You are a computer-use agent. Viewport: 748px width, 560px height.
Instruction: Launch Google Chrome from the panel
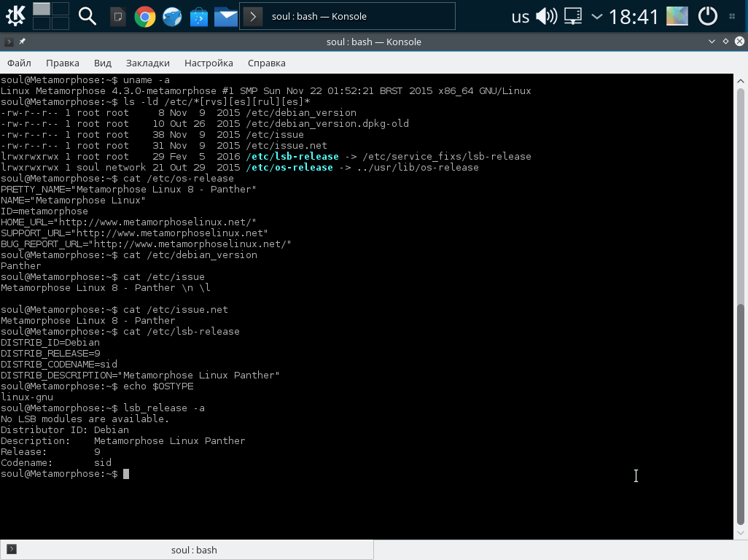point(145,17)
